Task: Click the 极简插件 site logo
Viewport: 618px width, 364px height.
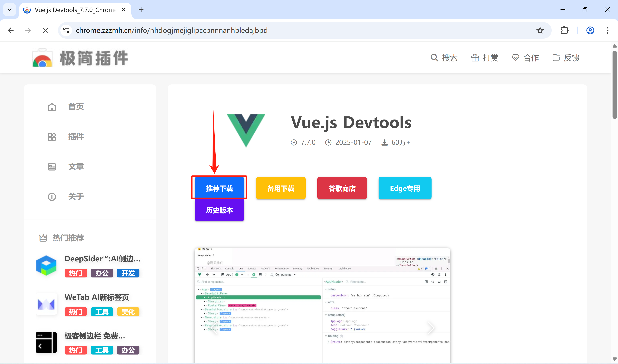Action: [80, 58]
